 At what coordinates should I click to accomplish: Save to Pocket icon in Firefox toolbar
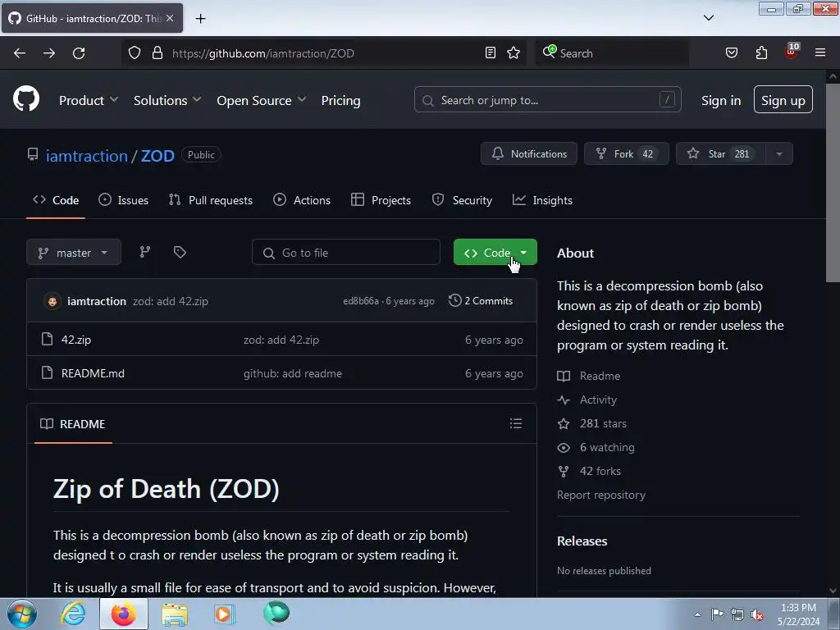coord(731,52)
